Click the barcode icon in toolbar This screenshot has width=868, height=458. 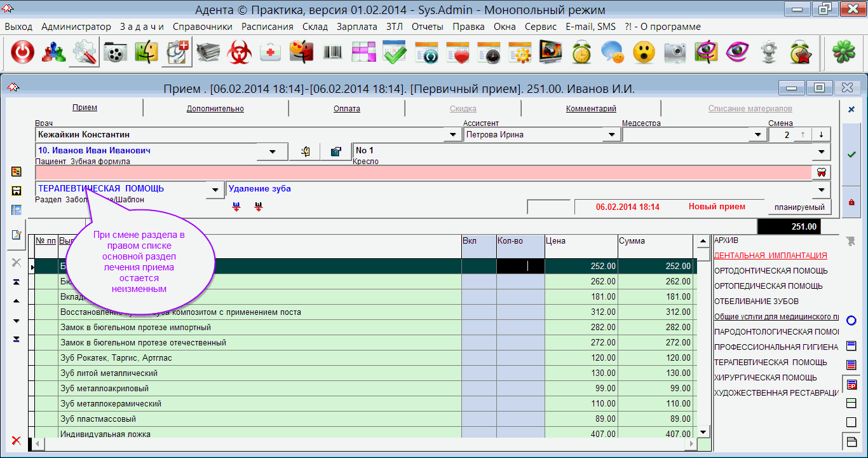point(333,53)
